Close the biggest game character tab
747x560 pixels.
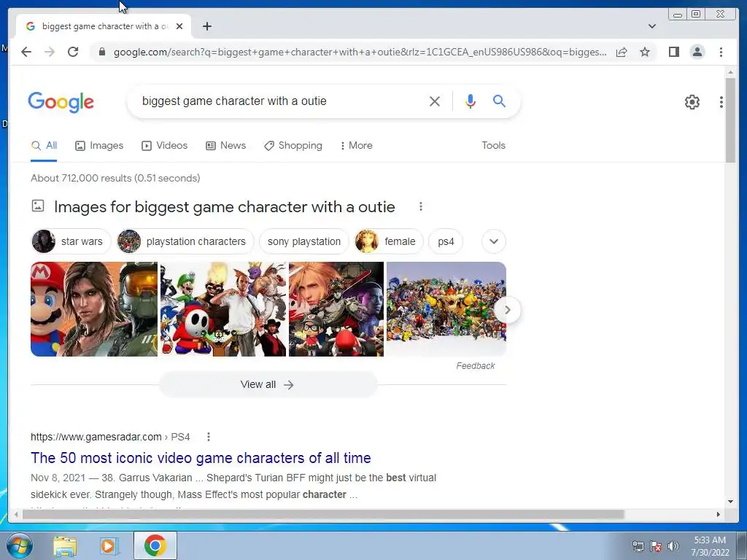(179, 26)
